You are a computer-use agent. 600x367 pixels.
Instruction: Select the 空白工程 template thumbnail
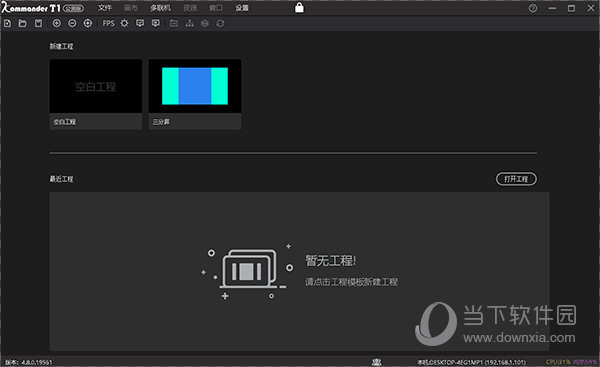[96, 86]
